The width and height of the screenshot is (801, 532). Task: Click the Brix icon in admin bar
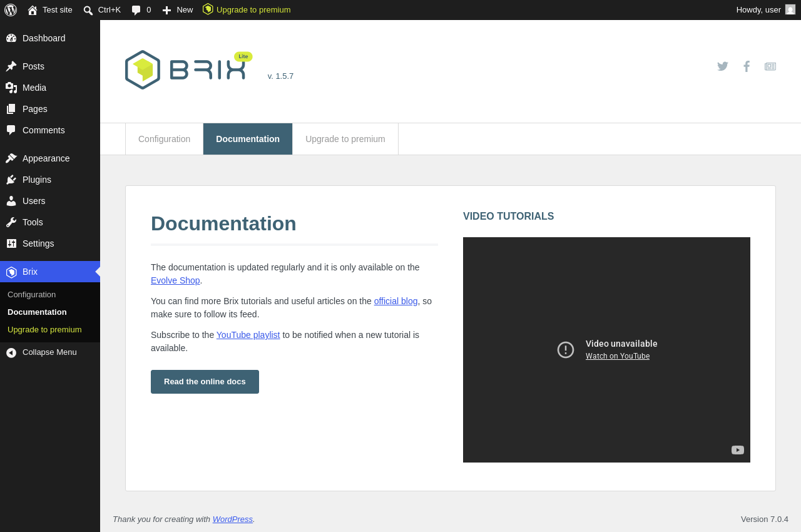(208, 9)
